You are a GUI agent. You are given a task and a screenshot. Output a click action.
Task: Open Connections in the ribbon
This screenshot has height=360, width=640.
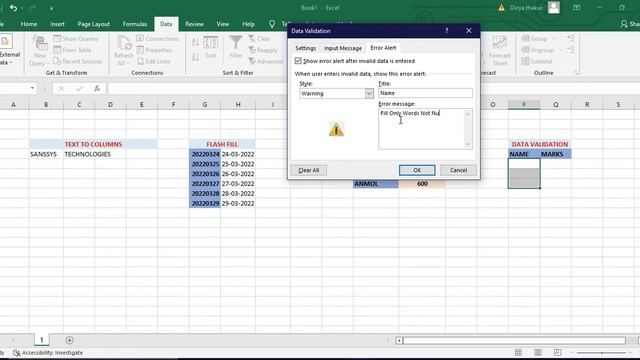coord(158,38)
